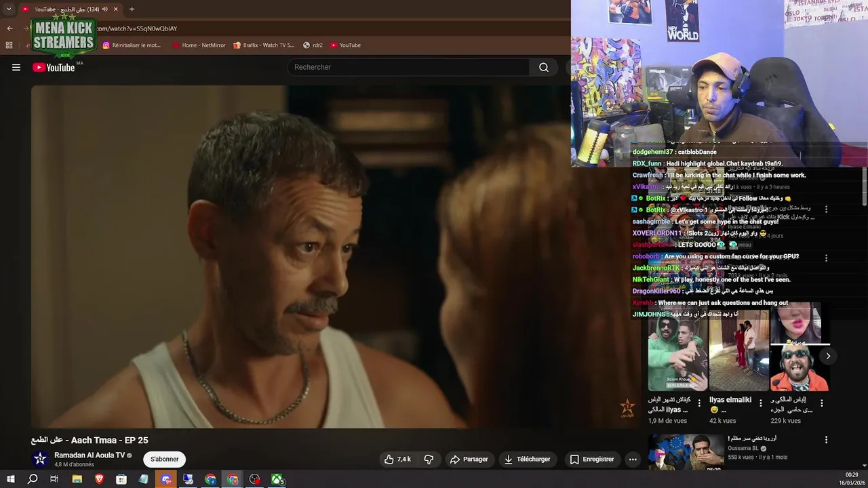Open the short with 229 k vues
The width and height of the screenshot is (868, 488).
pyautogui.click(x=800, y=347)
